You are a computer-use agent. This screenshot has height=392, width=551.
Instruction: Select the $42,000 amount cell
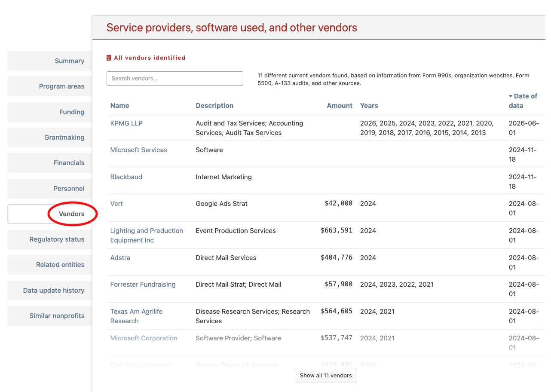339,204
